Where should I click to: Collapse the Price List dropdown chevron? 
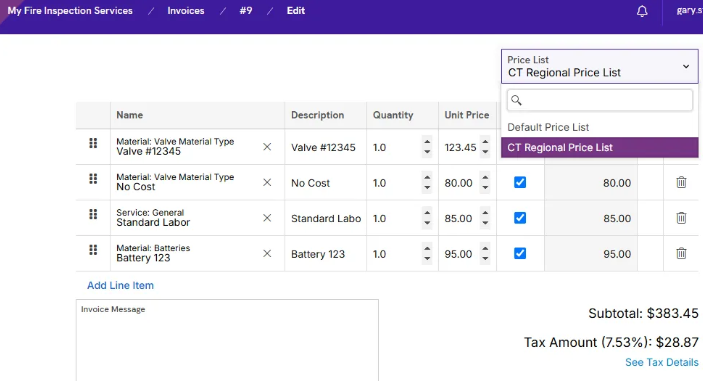pos(686,66)
